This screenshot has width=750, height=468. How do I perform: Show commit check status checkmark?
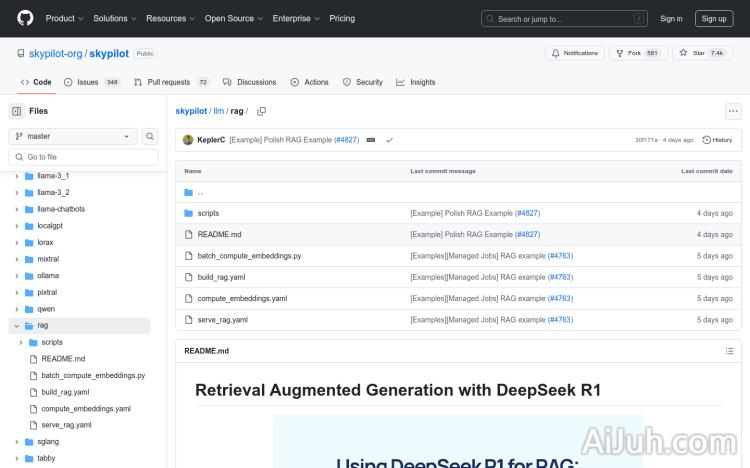[389, 140]
